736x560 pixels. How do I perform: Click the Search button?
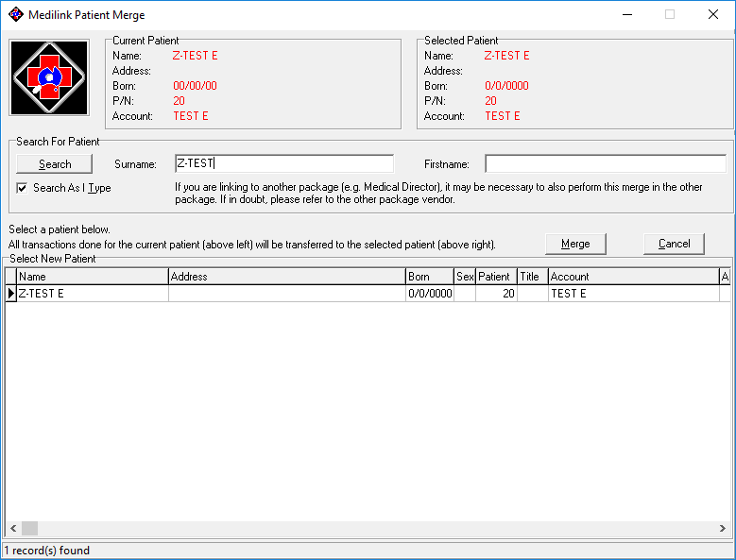pos(55,164)
